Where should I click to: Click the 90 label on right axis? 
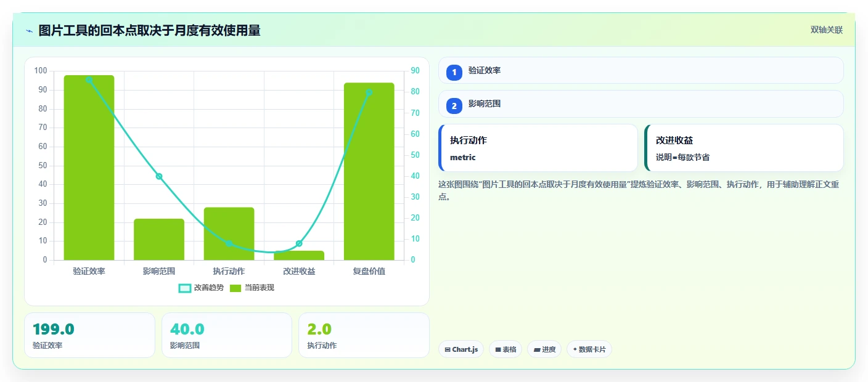(x=415, y=71)
